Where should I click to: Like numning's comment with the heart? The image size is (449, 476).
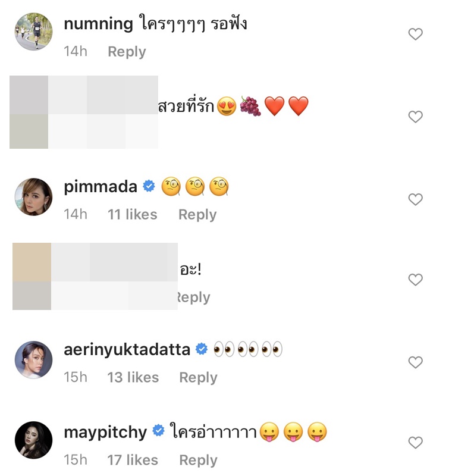(x=415, y=35)
